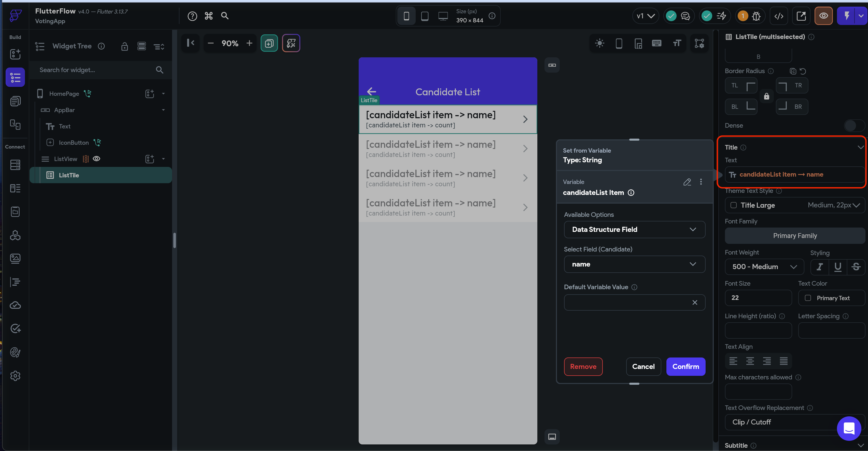Viewport: 868px width, 451px height.
Task: Click the Remove button
Action: click(583, 366)
